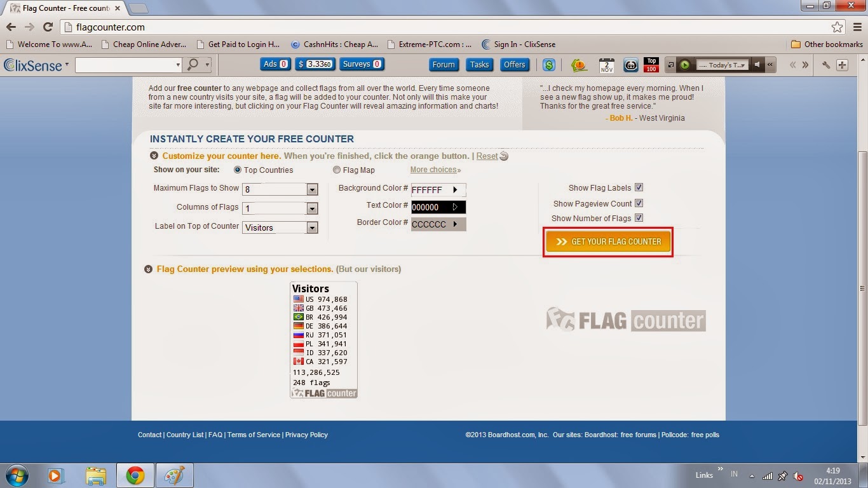This screenshot has height=488, width=868.
Task: Open Other bookmarks folder
Action: point(827,44)
